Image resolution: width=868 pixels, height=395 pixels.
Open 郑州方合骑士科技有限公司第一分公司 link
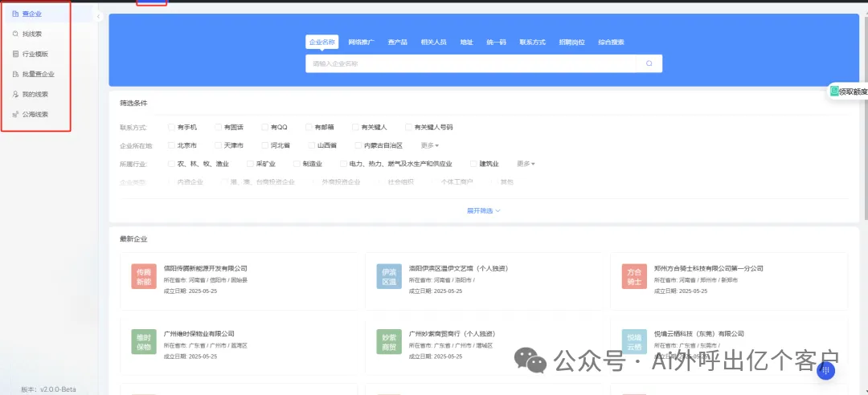[x=709, y=268]
